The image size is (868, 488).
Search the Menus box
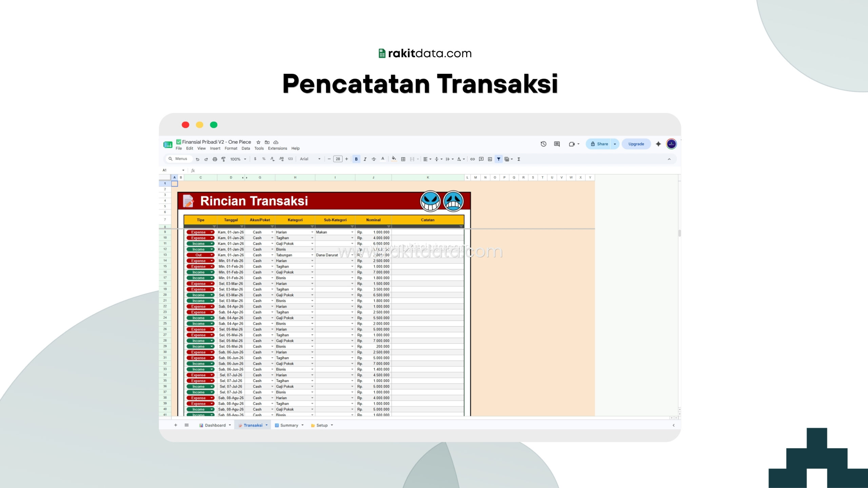[178, 159]
